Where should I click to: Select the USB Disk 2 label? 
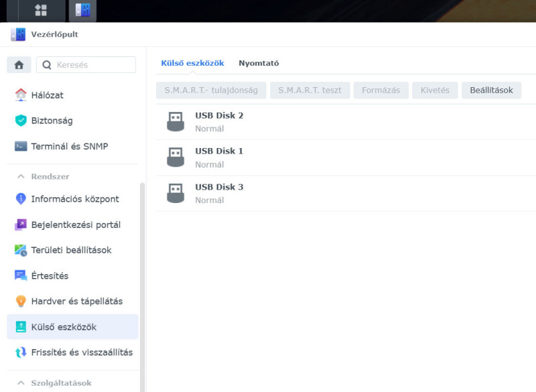pos(219,115)
